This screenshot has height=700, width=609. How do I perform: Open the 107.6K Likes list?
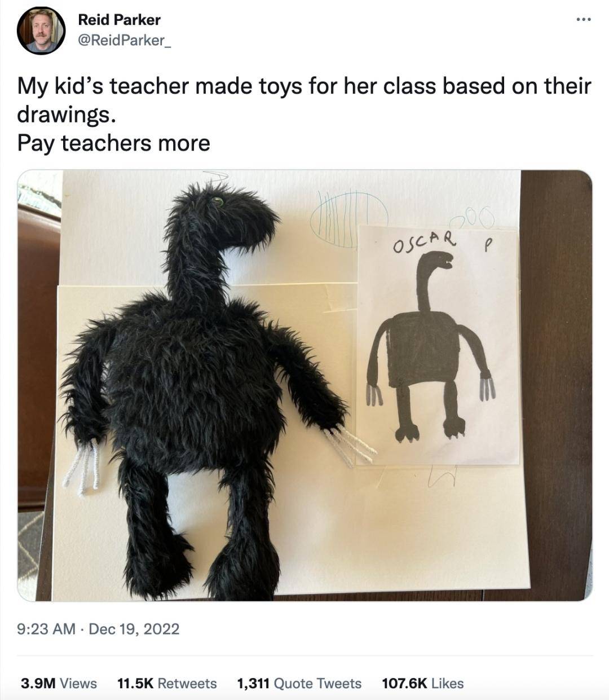coord(423,683)
